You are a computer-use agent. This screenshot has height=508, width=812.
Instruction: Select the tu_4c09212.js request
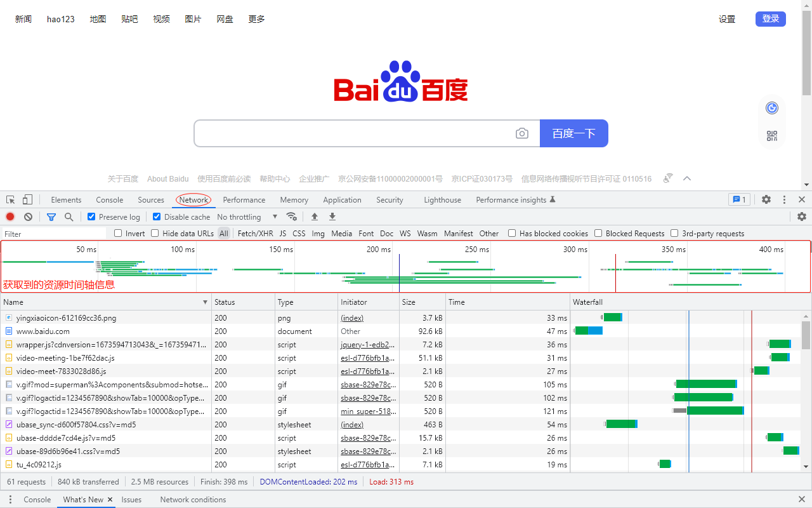pos(285,464)
